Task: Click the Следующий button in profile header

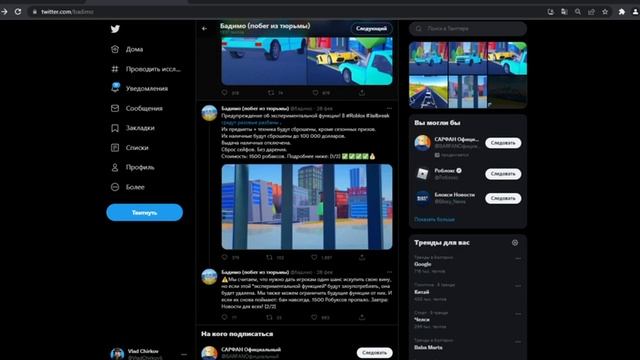Action: (x=371, y=29)
